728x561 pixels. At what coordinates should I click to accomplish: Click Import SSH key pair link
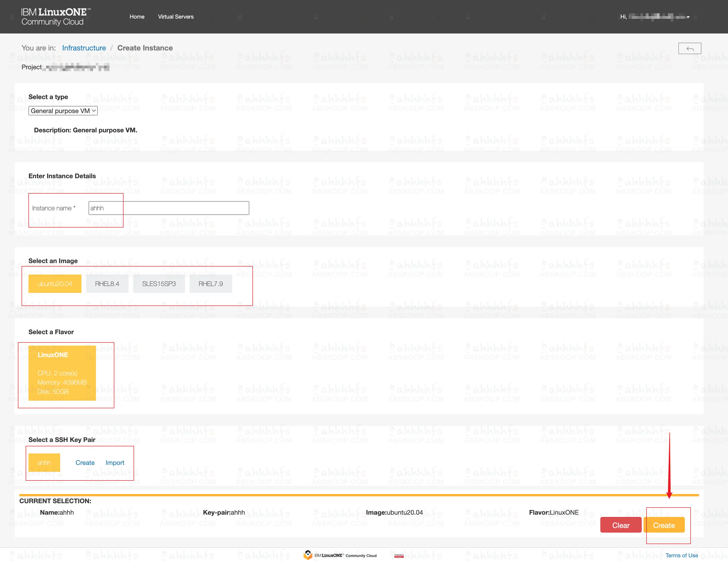(x=115, y=463)
